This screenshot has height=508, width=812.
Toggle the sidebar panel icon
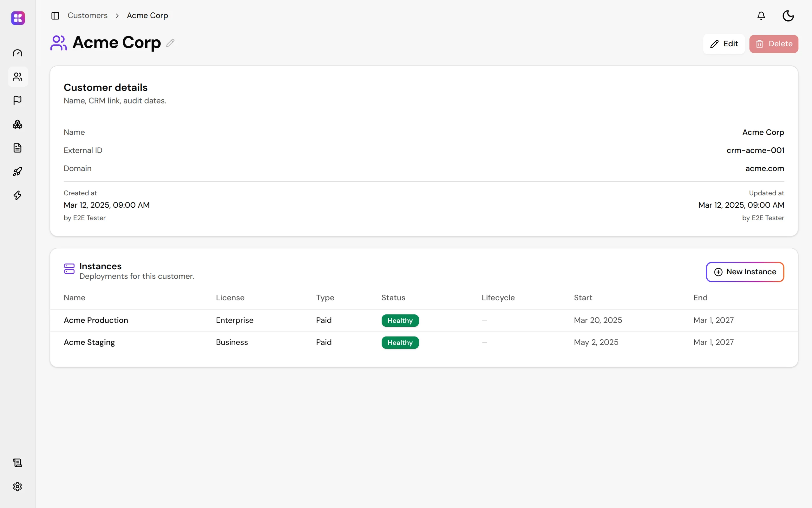pos(56,16)
